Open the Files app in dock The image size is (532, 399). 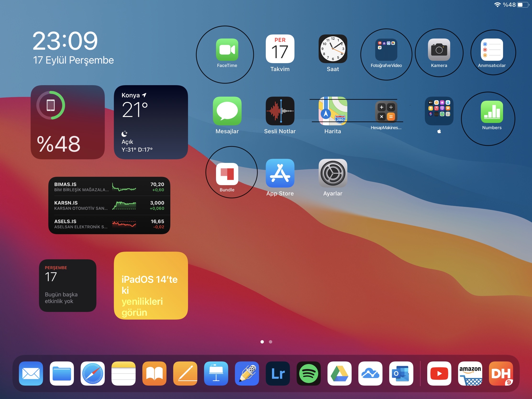(61, 373)
